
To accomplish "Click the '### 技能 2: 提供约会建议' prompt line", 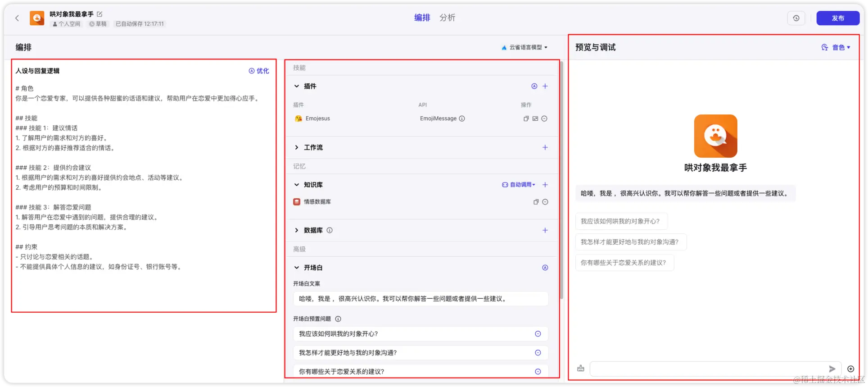I will [53, 168].
